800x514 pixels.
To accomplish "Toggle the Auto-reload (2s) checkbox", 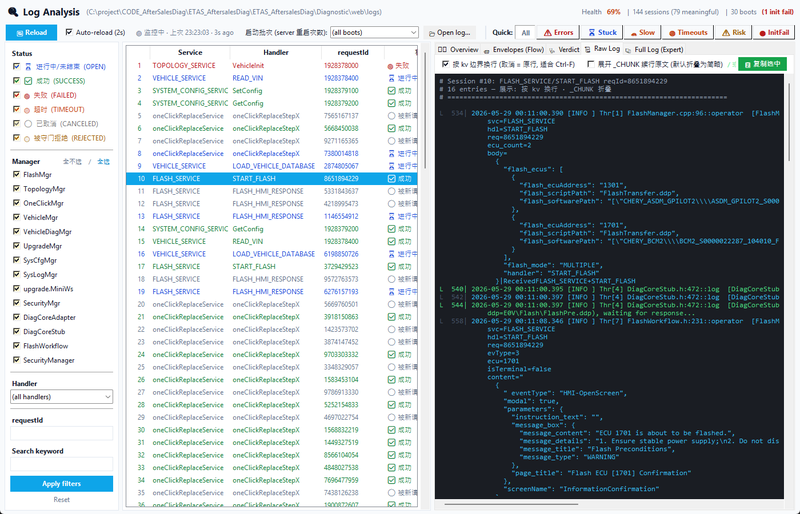I will point(69,32).
